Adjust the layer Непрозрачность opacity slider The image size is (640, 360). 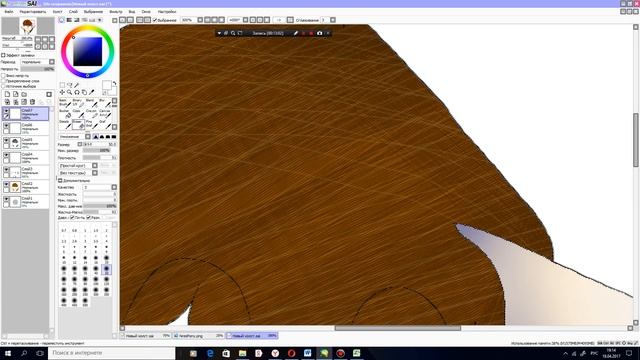pos(38,69)
